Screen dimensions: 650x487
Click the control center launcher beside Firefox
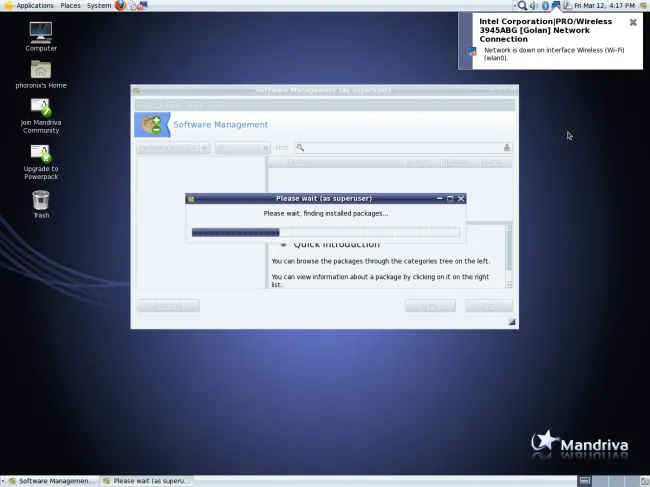click(x=142, y=5)
